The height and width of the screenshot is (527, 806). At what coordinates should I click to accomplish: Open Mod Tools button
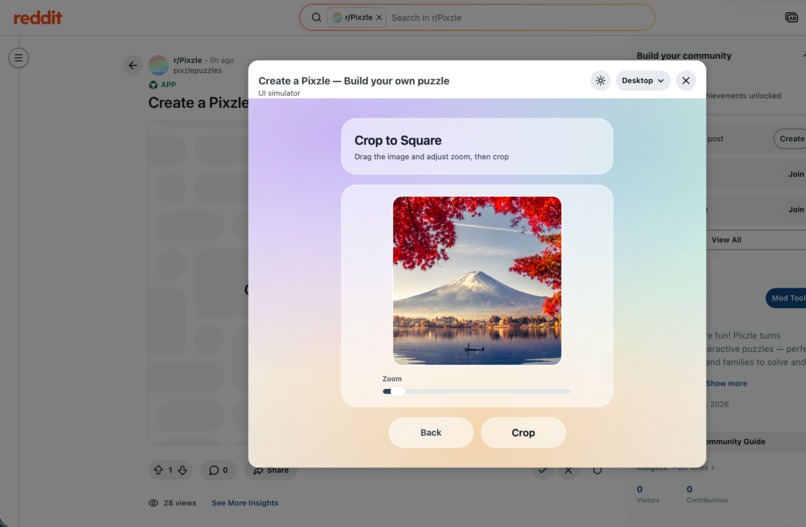786,298
